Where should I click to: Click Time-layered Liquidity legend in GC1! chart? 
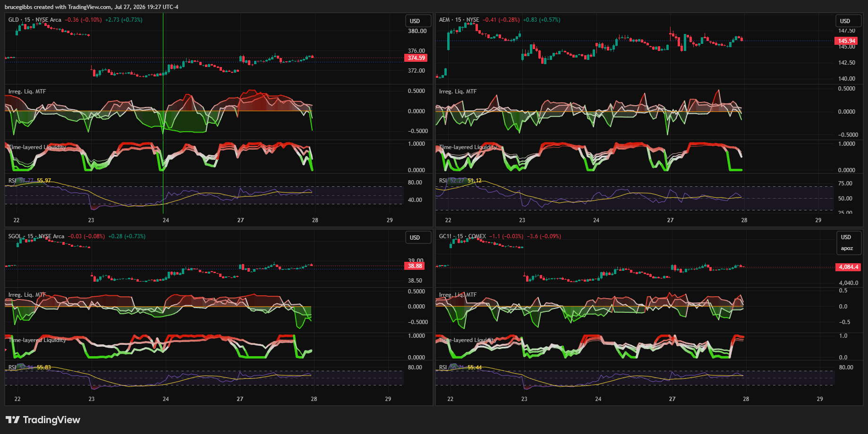[x=467, y=340]
